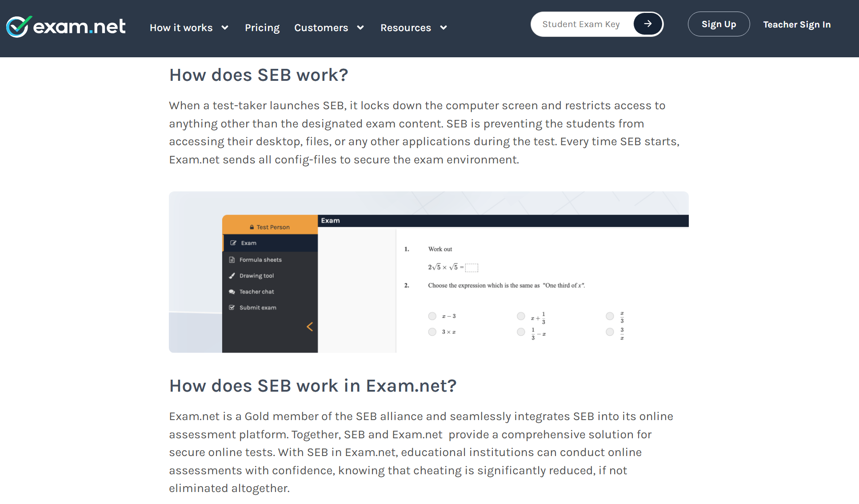Click Student Exam Key input field
Screen dimensions: 859x504
pos(582,24)
